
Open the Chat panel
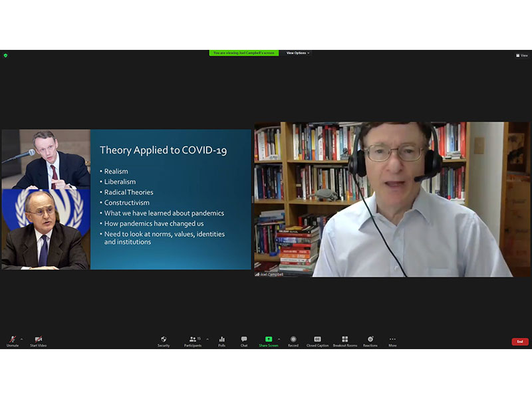tap(244, 340)
